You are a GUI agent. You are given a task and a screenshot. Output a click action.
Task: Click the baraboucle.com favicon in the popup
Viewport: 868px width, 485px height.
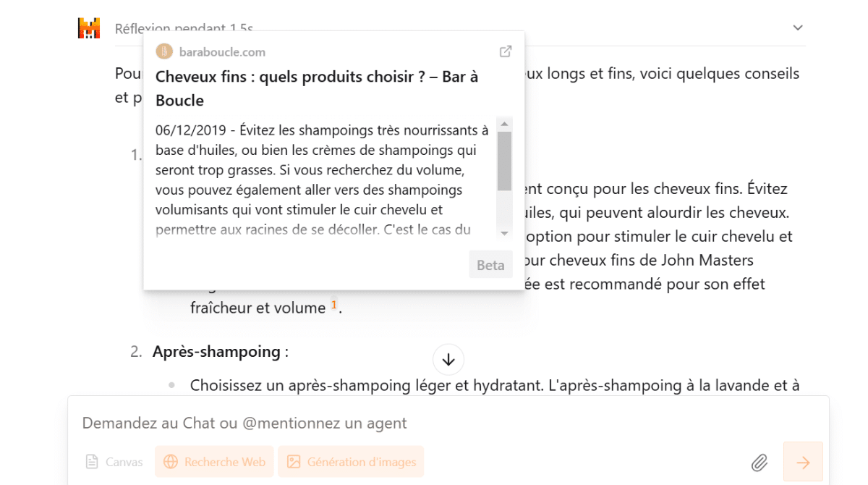(163, 51)
